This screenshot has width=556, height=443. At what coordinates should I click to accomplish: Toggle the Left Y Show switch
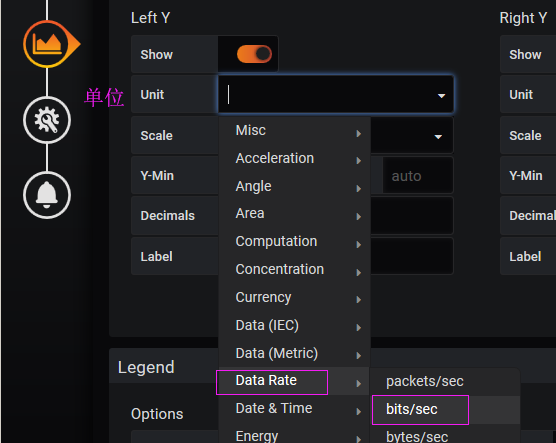point(254,54)
